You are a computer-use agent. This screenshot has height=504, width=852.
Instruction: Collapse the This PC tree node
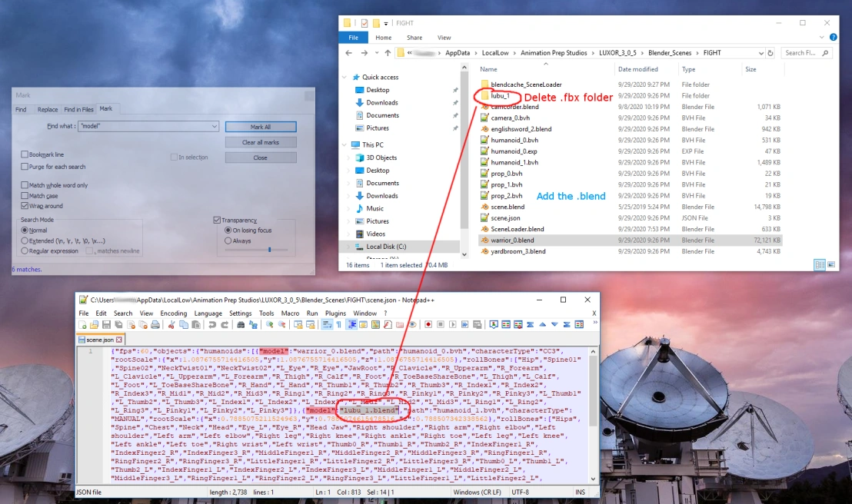[x=344, y=144]
